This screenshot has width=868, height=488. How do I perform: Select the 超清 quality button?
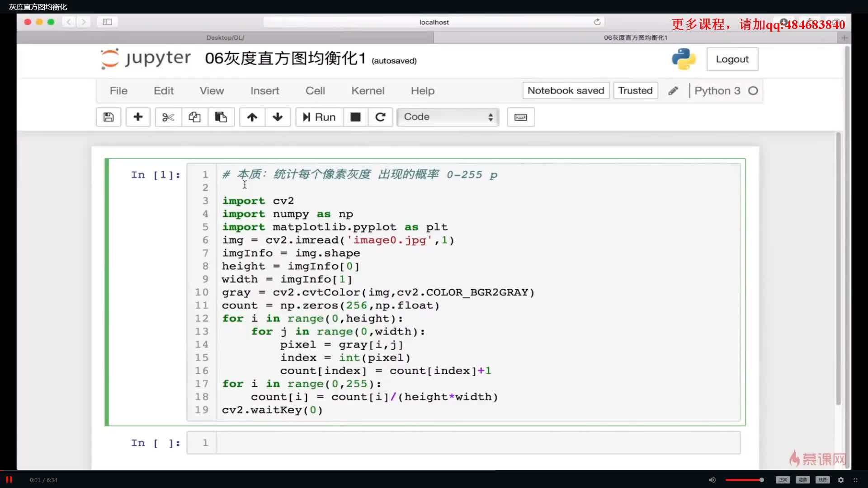803,480
